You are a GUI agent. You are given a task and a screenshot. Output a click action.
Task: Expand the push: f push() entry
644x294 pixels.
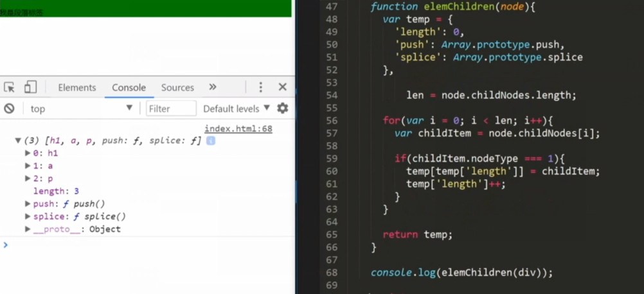click(x=28, y=203)
